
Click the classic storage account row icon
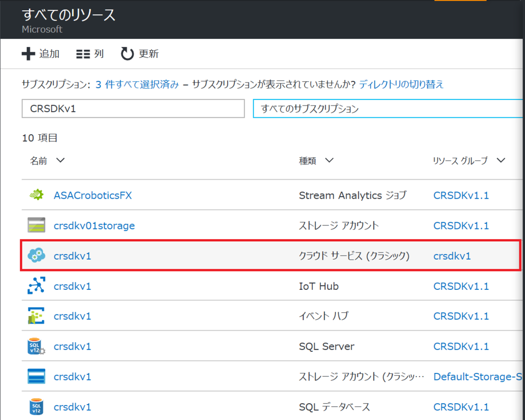click(36, 376)
